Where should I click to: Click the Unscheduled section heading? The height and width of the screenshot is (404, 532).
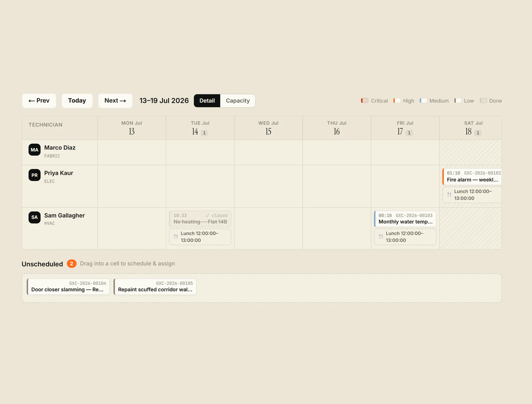tap(42, 264)
